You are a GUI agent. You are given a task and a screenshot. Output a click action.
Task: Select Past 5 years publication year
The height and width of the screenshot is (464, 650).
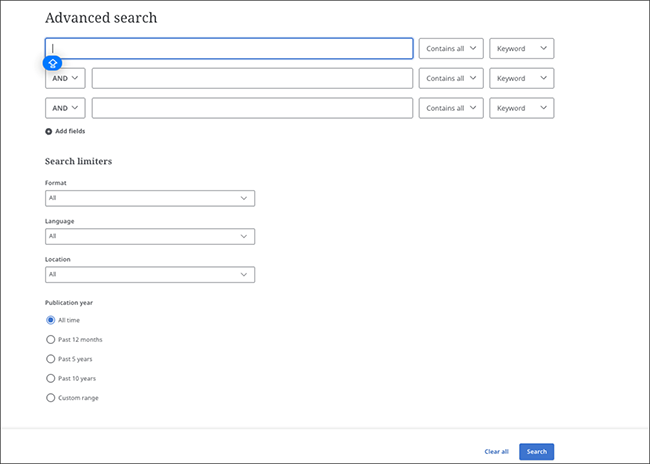pyautogui.click(x=51, y=359)
